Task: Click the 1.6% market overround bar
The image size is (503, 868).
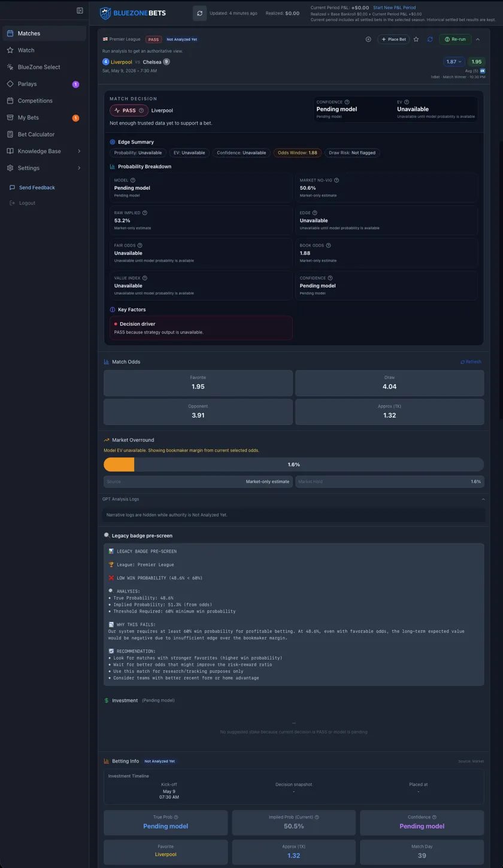Action: pyautogui.click(x=293, y=465)
